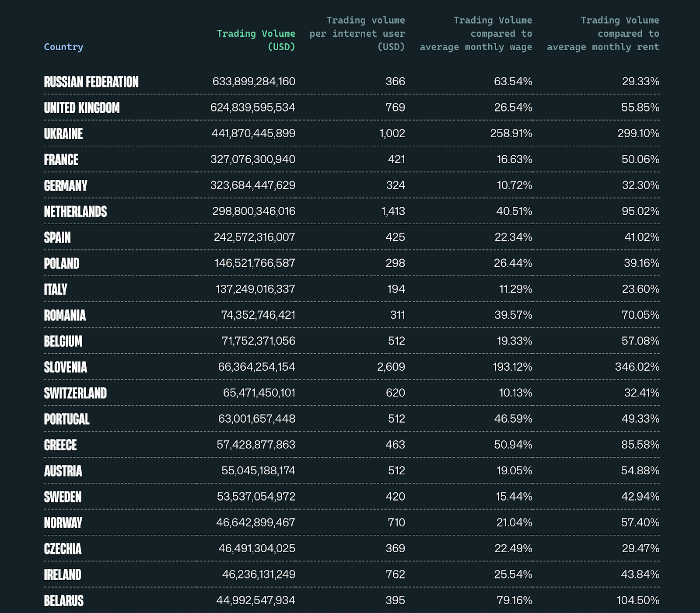Viewport: 700px width, 613px height.
Task: Click Belgium rent ratio 57.08%
Action: click(x=640, y=341)
